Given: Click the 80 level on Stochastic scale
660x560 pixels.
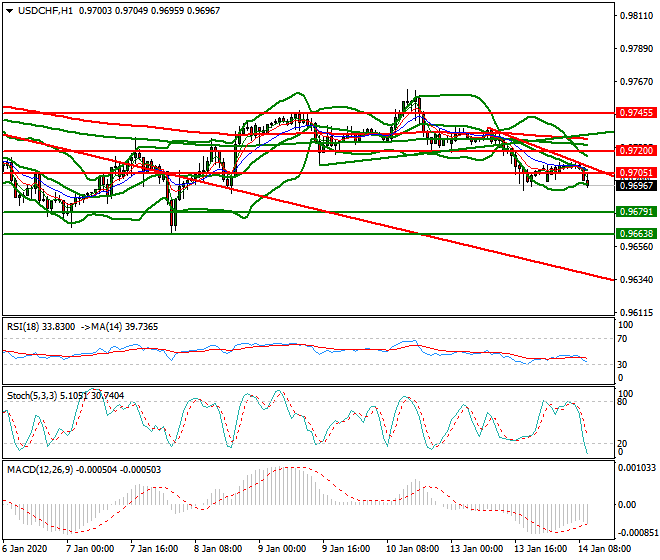Looking at the screenshot, I should pos(623,402).
